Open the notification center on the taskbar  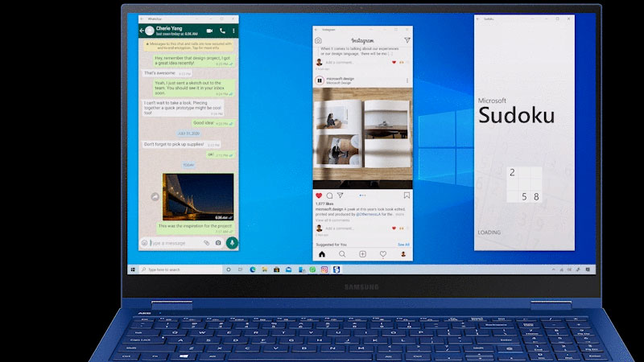[588, 269]
